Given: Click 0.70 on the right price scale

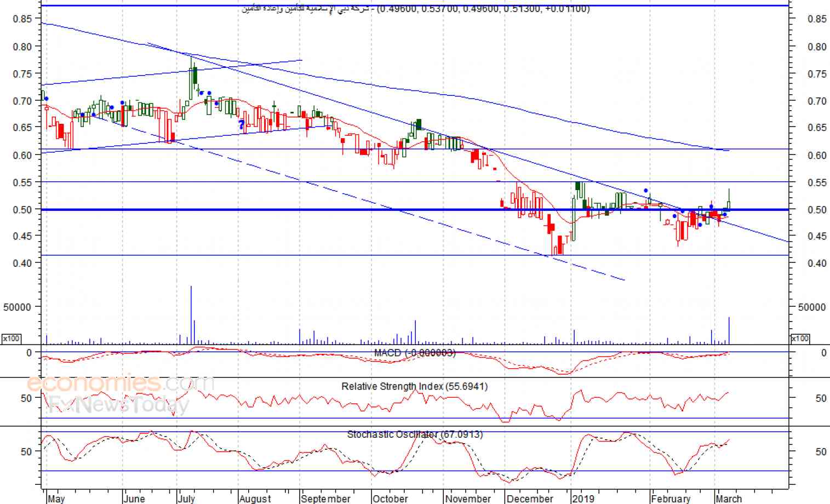Looking at the screenshot, I should [817, 101].
